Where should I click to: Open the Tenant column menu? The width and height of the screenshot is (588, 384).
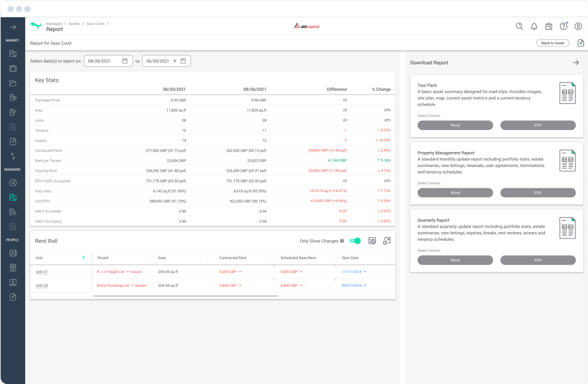146,258
